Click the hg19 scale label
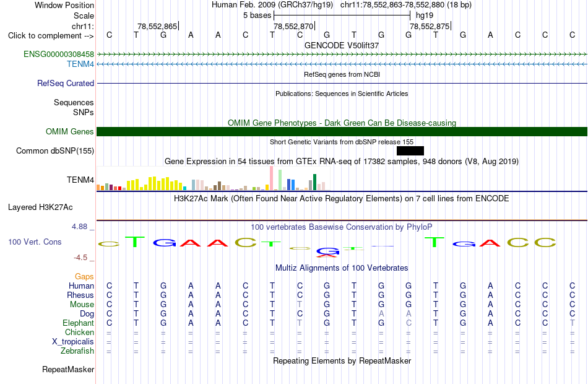588x384 pixels. click(425, 15)
